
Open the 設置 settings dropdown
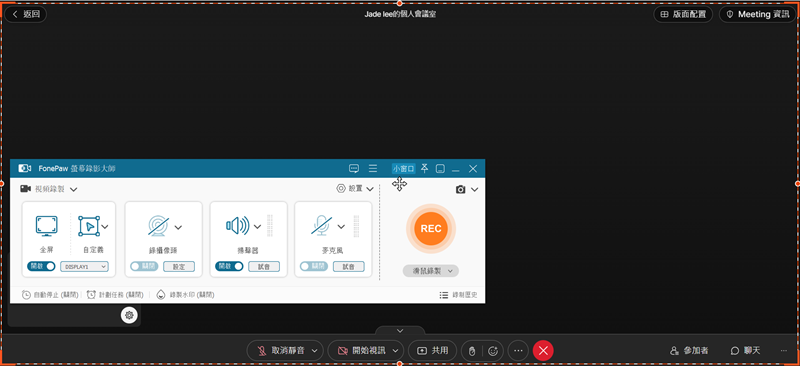point(355,188)
